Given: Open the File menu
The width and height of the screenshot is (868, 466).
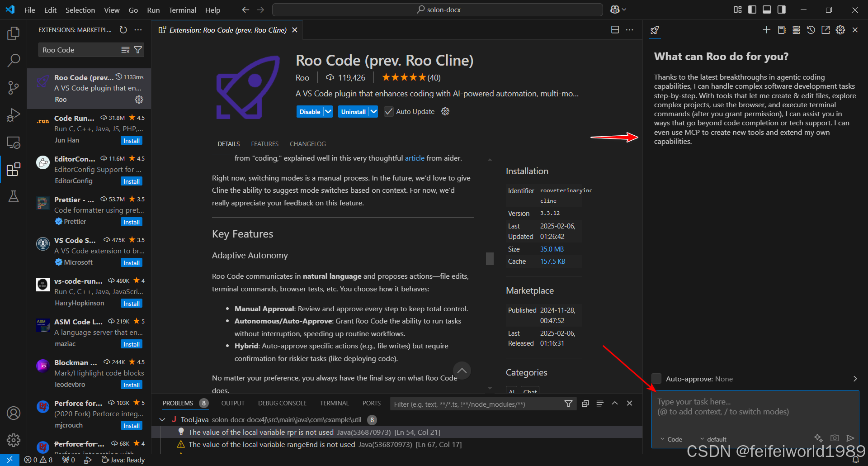Looking at the screenshot, I should [x=30, y=10].
